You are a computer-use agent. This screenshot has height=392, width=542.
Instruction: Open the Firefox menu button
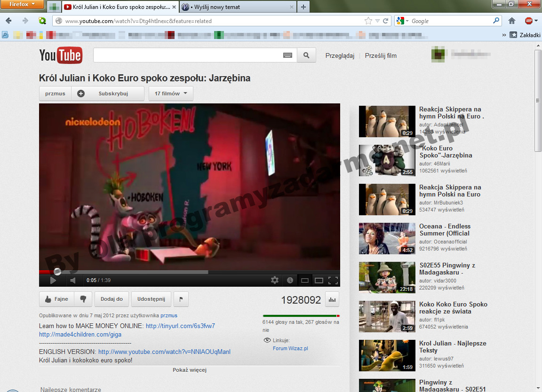(22, 5)
